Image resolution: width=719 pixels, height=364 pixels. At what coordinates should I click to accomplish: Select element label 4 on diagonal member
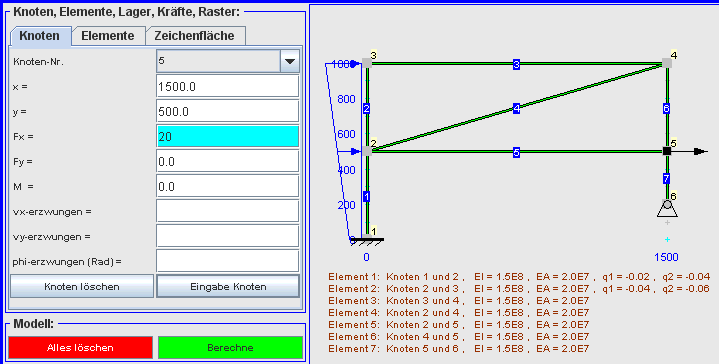point(516,109)
